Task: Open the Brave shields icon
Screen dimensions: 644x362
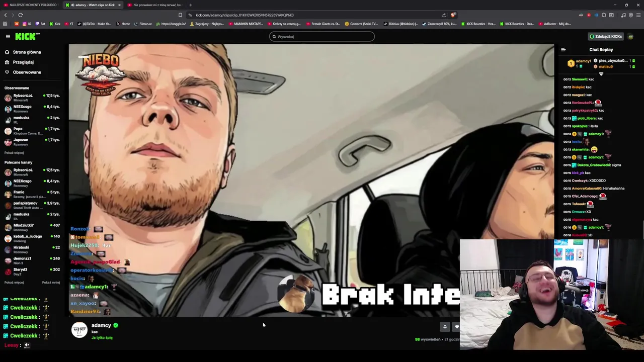Action: click(452, 15)
